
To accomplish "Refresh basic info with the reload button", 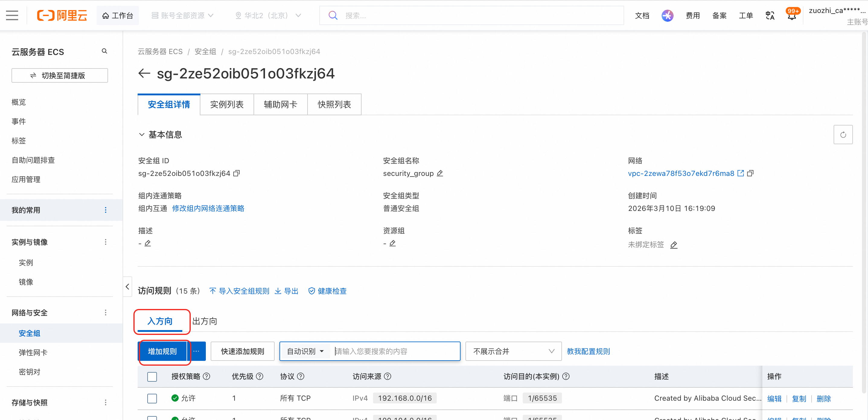I will point(843,135).
